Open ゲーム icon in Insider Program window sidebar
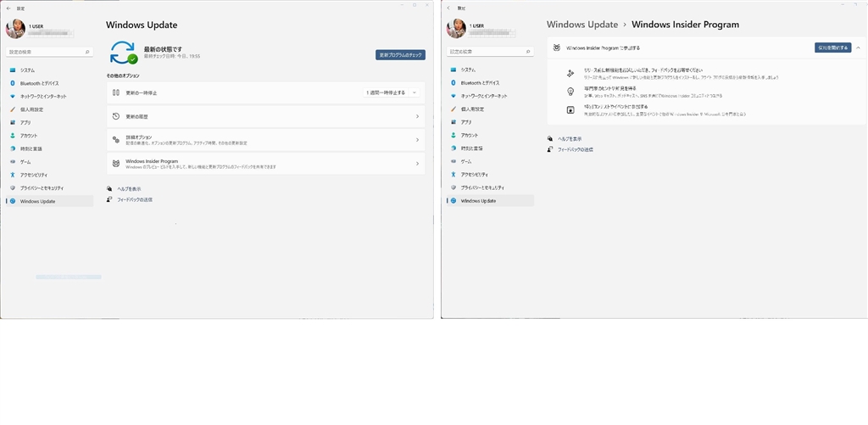868x425 pixels. 453,161
